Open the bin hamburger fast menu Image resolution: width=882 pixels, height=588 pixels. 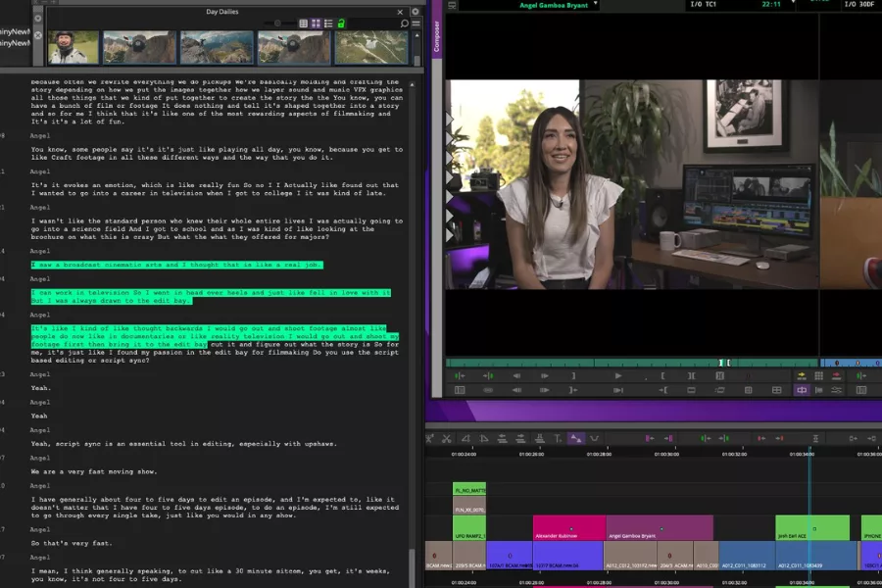click(x=416, y=24)
